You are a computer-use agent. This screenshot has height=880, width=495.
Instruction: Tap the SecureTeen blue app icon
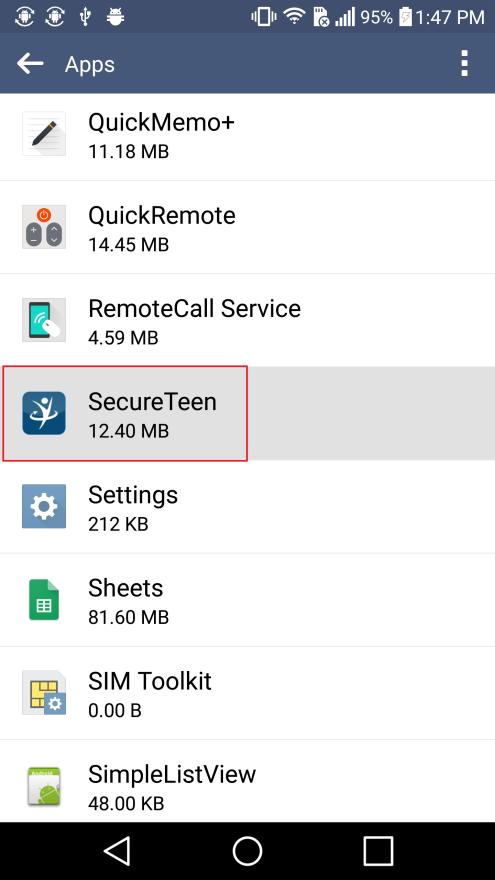[44, 413]
